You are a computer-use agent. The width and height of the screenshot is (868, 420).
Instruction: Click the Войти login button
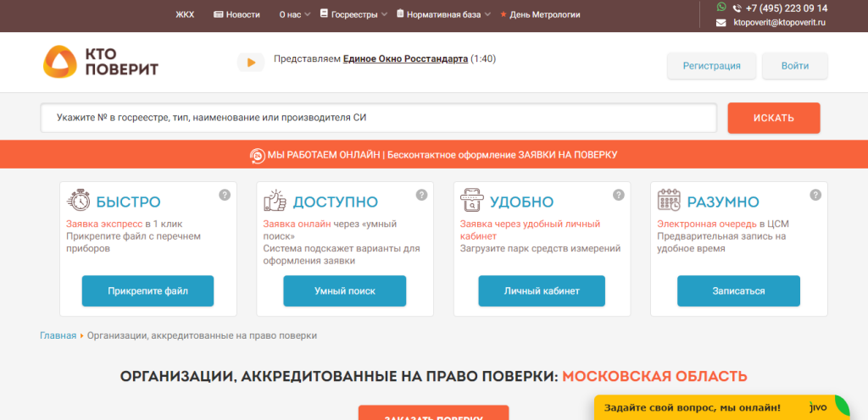click(794, 65)
